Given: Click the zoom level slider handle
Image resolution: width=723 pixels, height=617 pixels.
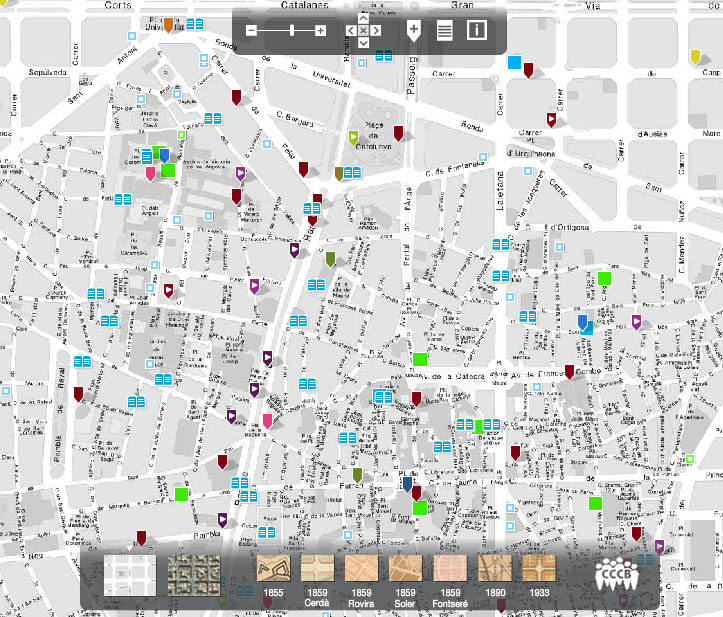Looking at the screenshot, I should click(291, 31).
